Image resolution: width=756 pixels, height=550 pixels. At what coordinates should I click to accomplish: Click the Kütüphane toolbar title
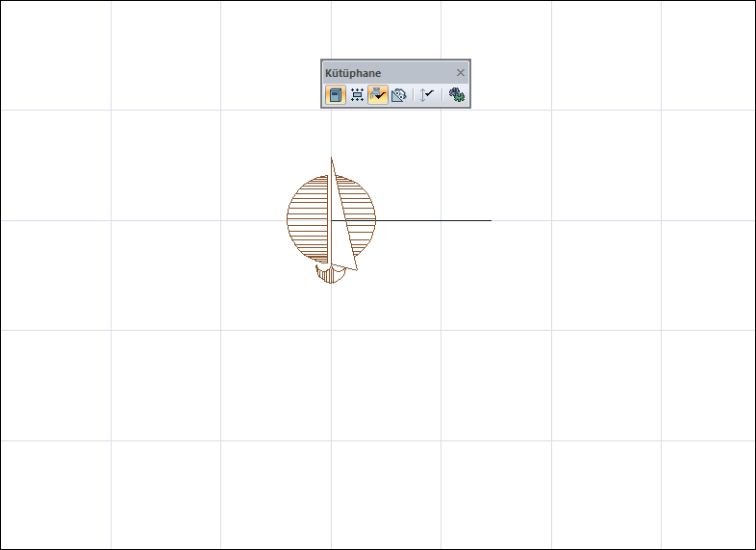(x=353, y=73)
